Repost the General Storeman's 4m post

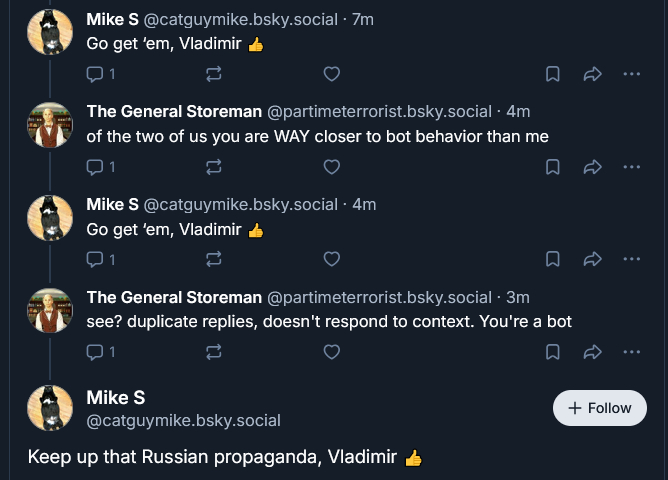pyautogui.click(x=213, y=167)
